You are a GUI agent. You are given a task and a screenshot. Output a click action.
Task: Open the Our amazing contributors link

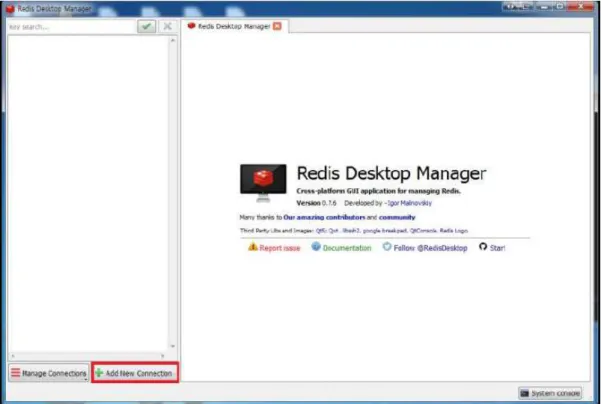click(x=324, y=217)
